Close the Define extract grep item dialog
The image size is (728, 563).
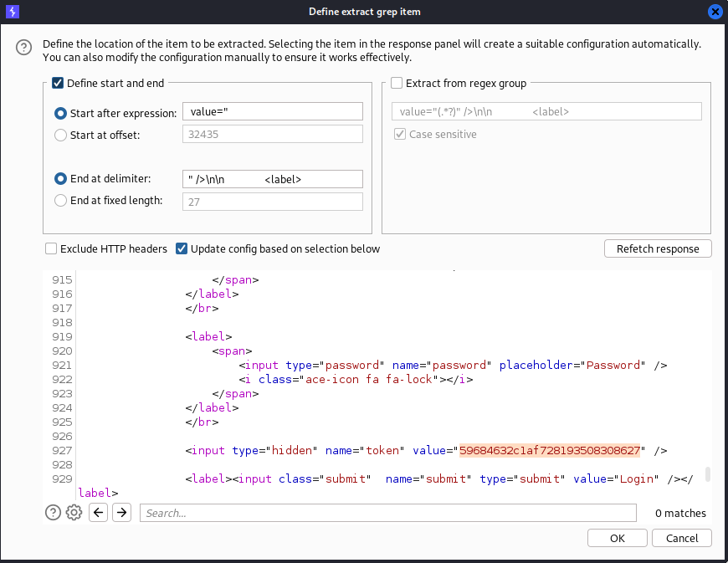tap(715, 12)
